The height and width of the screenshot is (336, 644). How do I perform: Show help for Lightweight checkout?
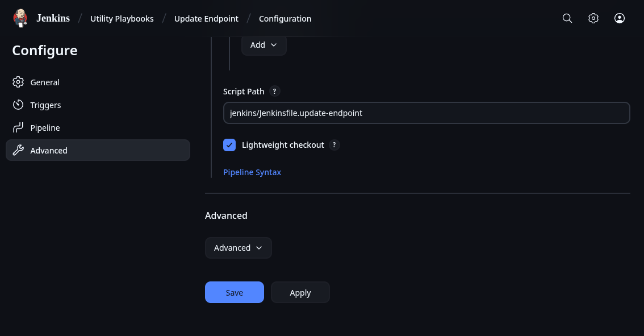(334, 145)
